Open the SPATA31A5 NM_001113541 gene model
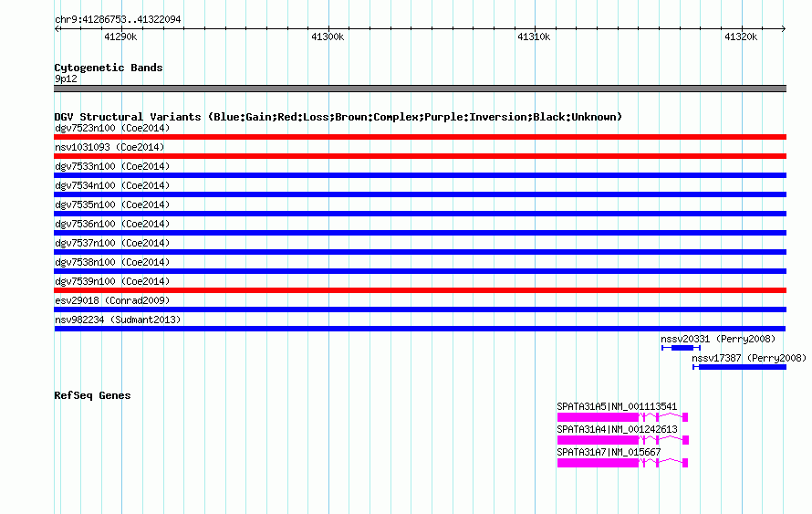 pyautogui.click(x=622, y=417)
